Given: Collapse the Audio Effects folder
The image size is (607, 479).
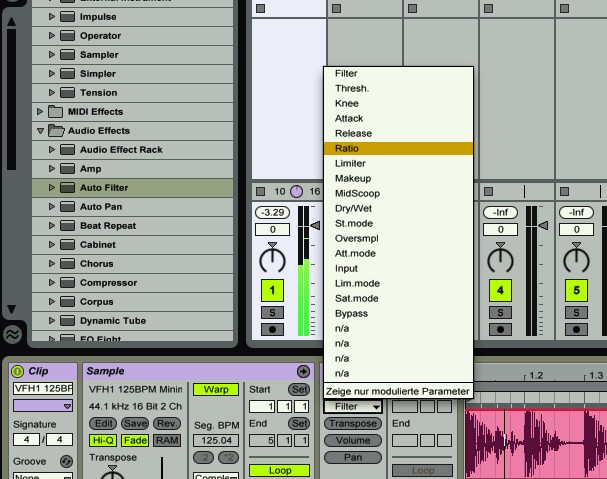Looking at the screenshot, I should pos(40,131).
